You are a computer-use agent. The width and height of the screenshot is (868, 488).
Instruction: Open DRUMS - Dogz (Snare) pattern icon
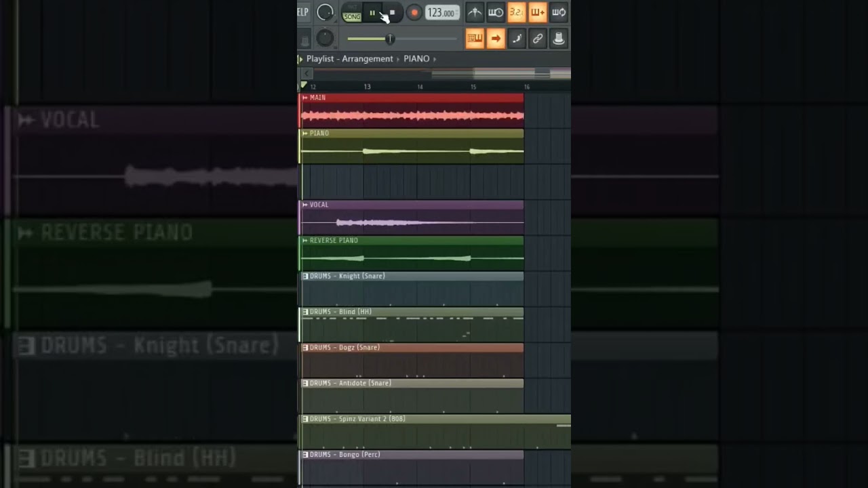pyautogui.click(x=305, y=348)
